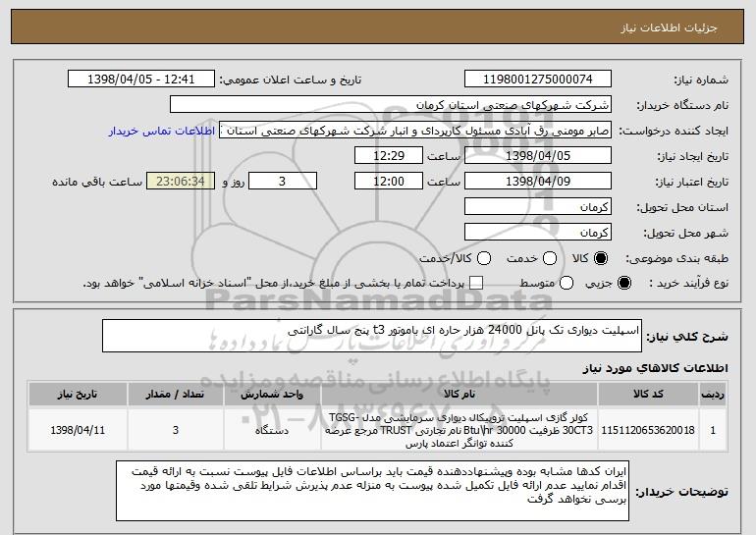Open the buyer contact info link
The width and height of the screenshot is (756, 535).
point(162,132)
